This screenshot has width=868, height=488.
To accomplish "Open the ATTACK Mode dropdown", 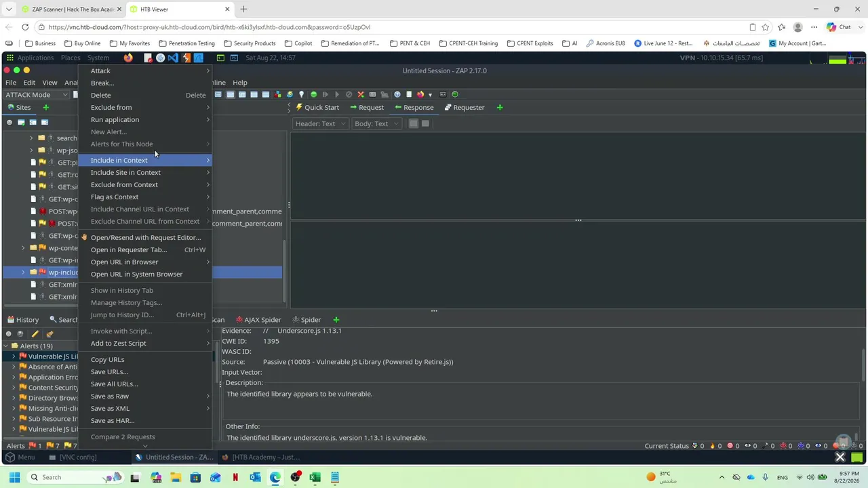I will click(x=37, y=95).
